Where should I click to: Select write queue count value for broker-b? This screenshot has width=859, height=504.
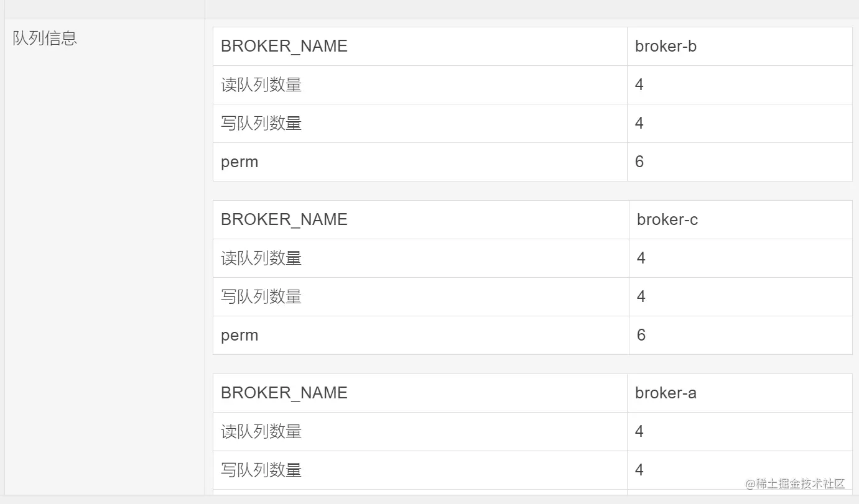pos(639,124)
